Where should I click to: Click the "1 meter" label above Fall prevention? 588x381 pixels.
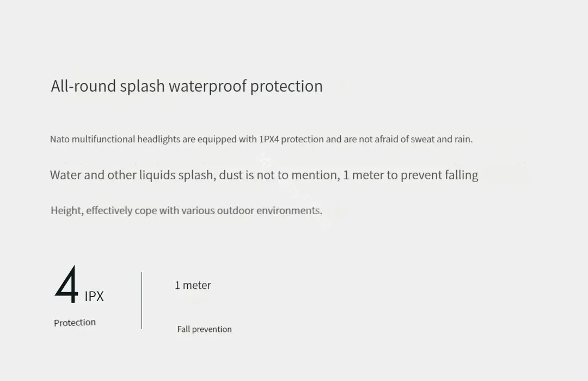pos(193,285)
